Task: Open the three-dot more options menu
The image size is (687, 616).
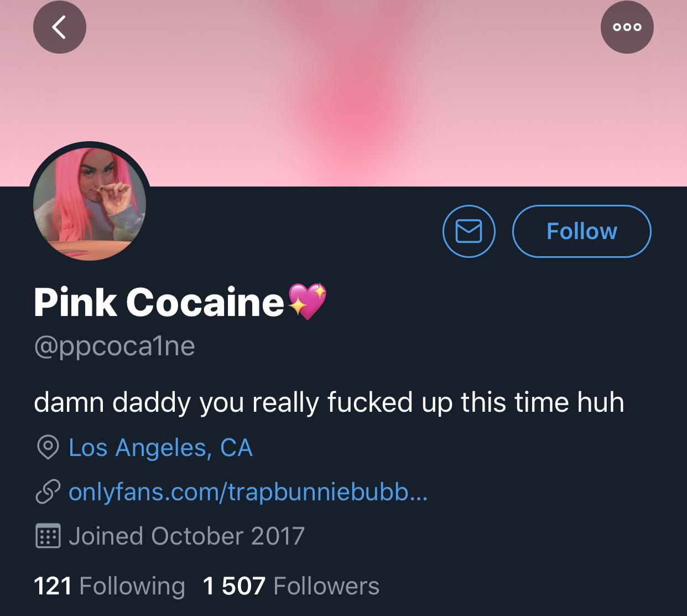Action: pyautogui.click(x=627, y=27)
